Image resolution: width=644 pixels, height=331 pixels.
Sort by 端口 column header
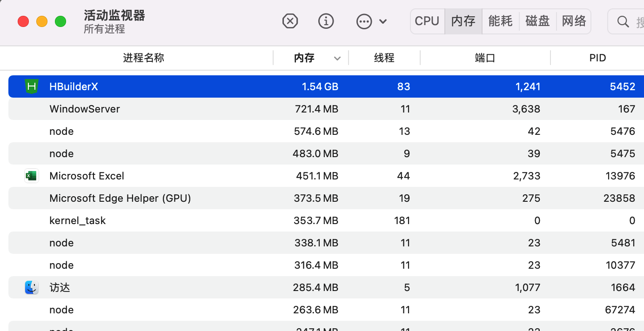pos(485,58)
